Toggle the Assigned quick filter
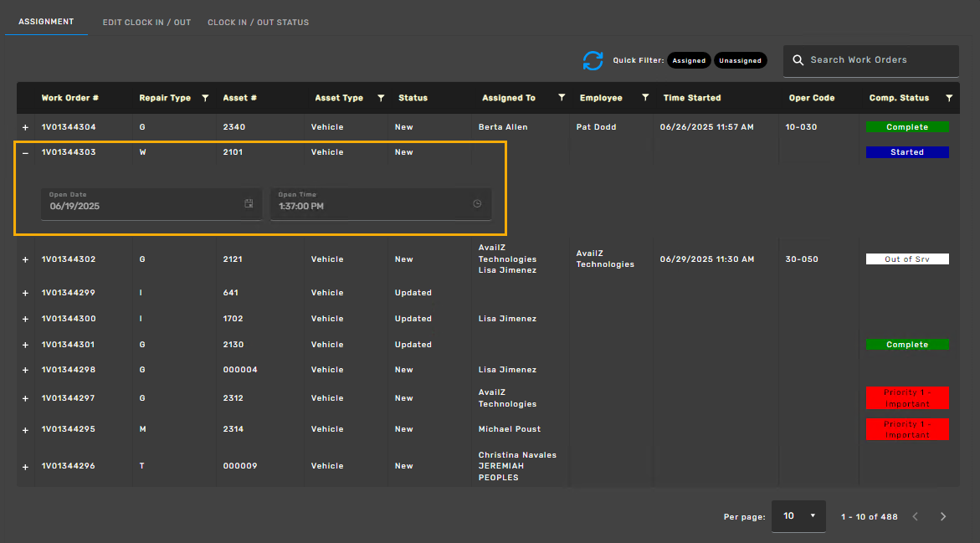This screenshot has height=543, width=980. (689, 60)
